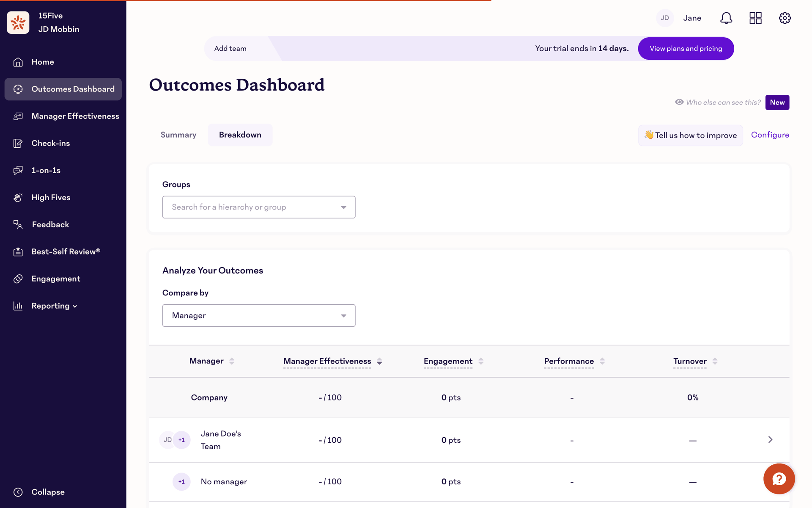Open the Compare by Manager dropdown
This screenshot has height=508, width=812.
[x=259, y=315]
